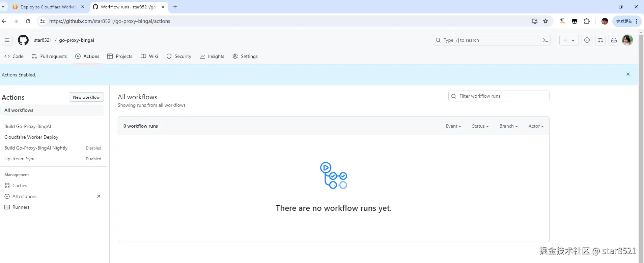Expand the Branch filter dropdown
Viewport: 644px width, 263px height.
509,126
